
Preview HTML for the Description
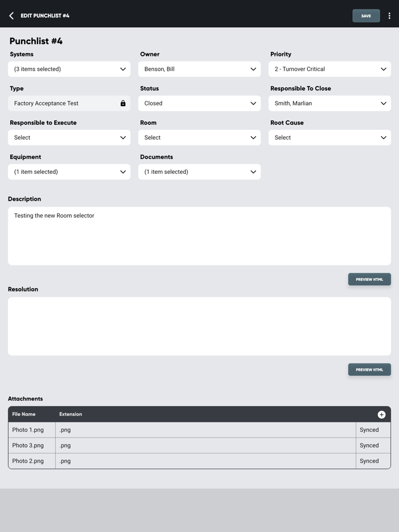[x=369, y=280]
